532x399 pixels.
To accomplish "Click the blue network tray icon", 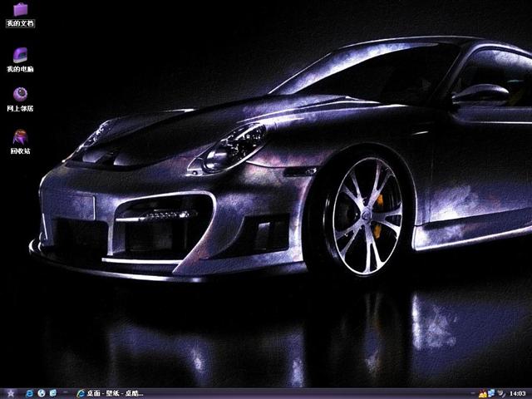I will coord(491,392).
